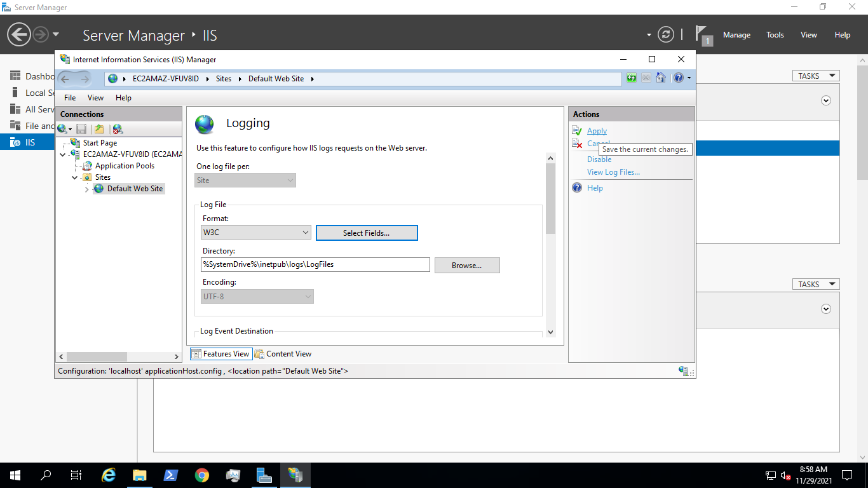868x488 pixels.
Task: Open the View menu
Action: pyautogui.click(x=95, y=97)
